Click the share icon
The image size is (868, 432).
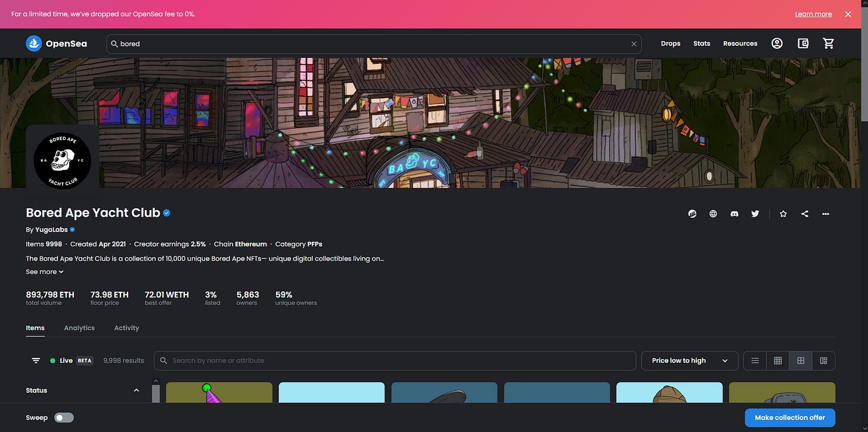pyautogui.click(x=805, y=214)
